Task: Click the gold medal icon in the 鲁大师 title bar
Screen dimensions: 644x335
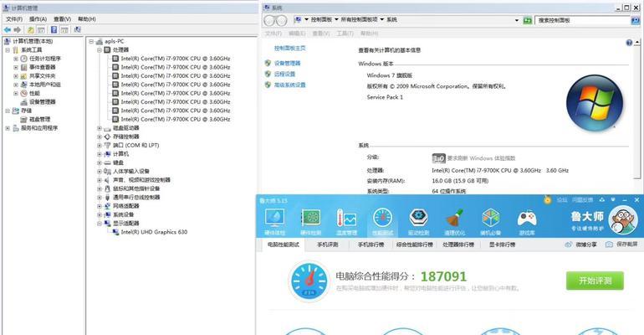Action: coord(548,200)
